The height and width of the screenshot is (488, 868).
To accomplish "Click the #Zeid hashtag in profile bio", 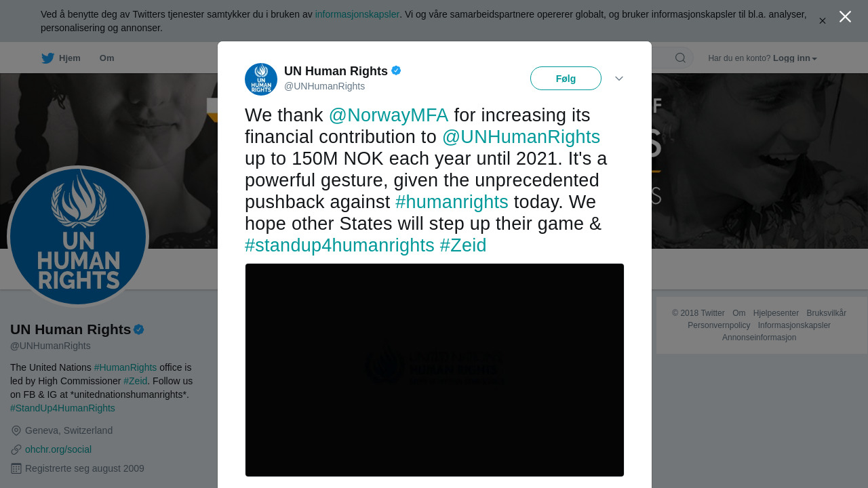I will pos(135,381).
